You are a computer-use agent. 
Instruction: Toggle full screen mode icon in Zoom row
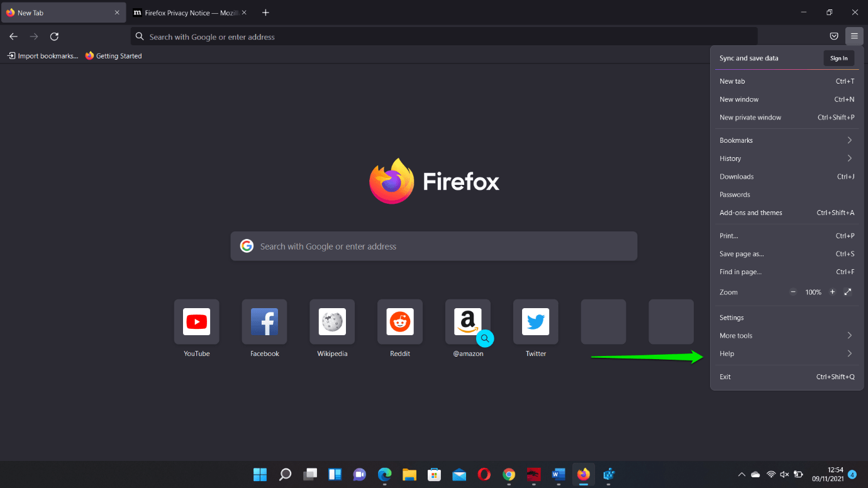pyautogui.click(x=848, y=292)
